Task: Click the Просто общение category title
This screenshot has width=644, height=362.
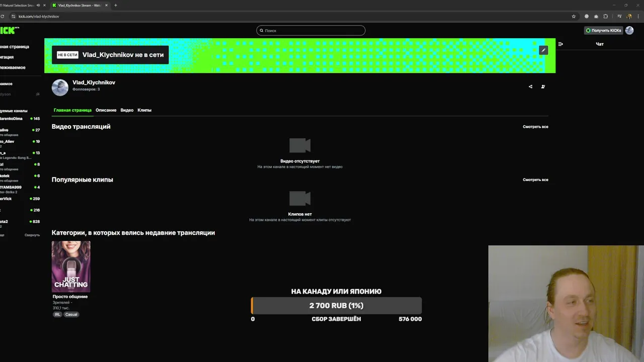Action: (70, 297)
